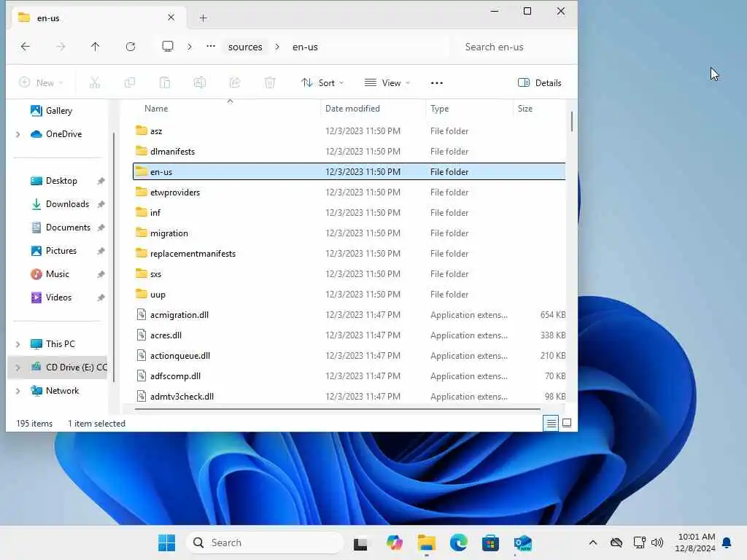Select the acmigration.dll file
747x560 pixels.
349,315
